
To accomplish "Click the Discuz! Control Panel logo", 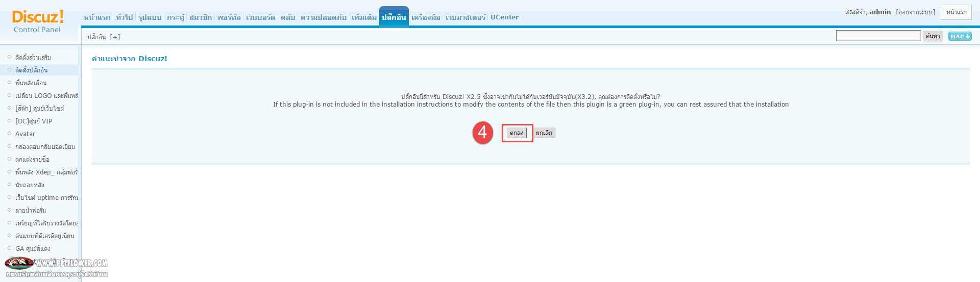I will (37, 22).
